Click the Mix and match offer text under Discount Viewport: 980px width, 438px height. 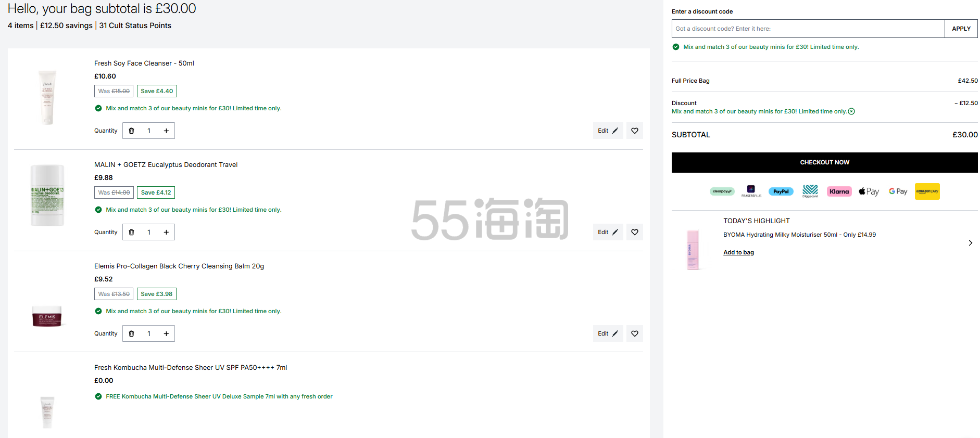coord(759,111)
